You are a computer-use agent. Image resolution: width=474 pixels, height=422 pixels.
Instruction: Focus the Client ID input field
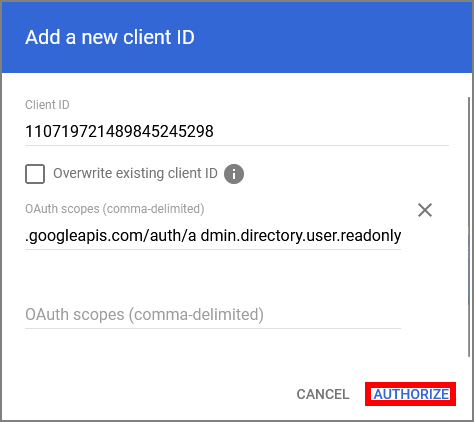[237, 131]
